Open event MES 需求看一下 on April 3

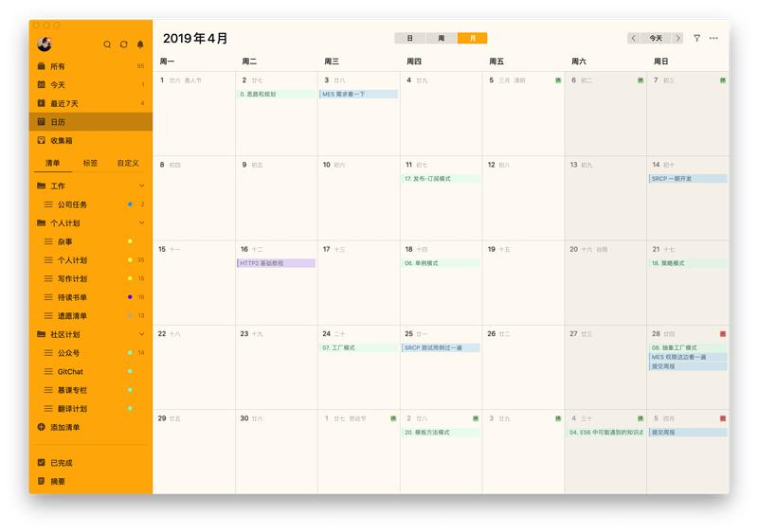click(359, 94)
